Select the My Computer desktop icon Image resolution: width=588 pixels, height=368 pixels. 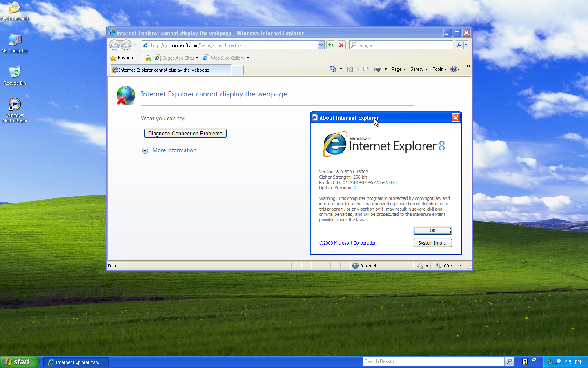click(x=15, y=43)
